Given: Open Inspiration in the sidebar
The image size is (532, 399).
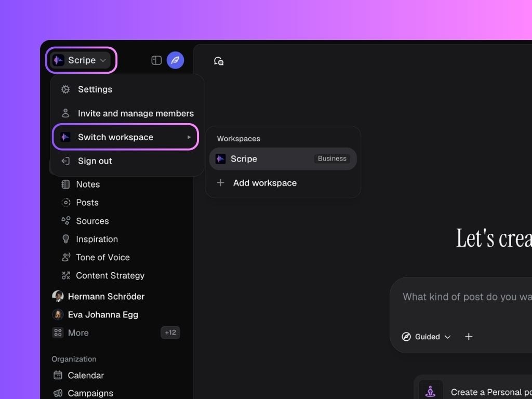Looking at the screenshot, I should click(97, 239).
